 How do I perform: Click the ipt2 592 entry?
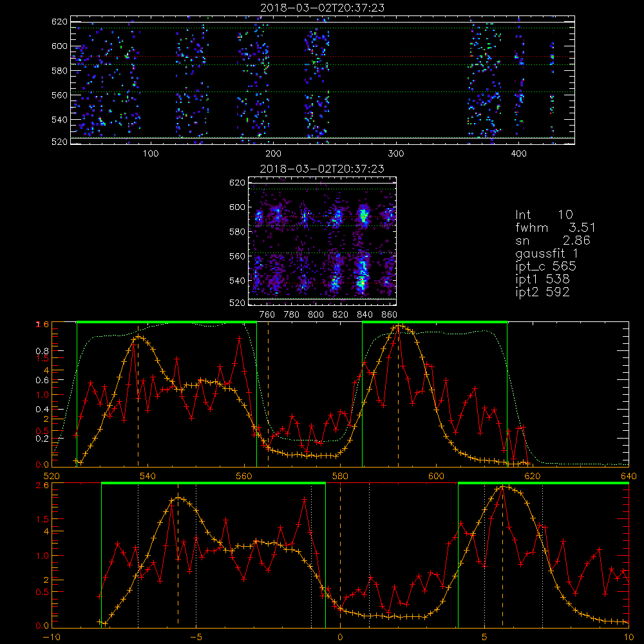542,292
